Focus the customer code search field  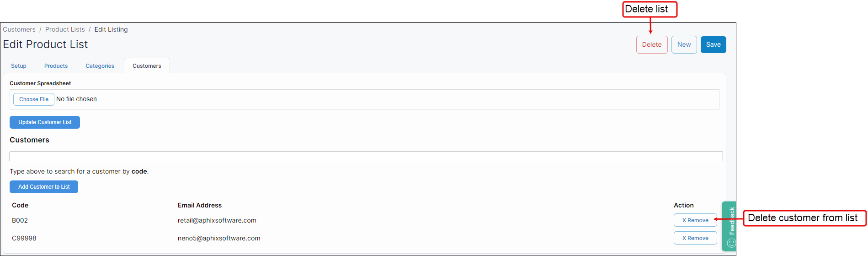coord(366,157)
